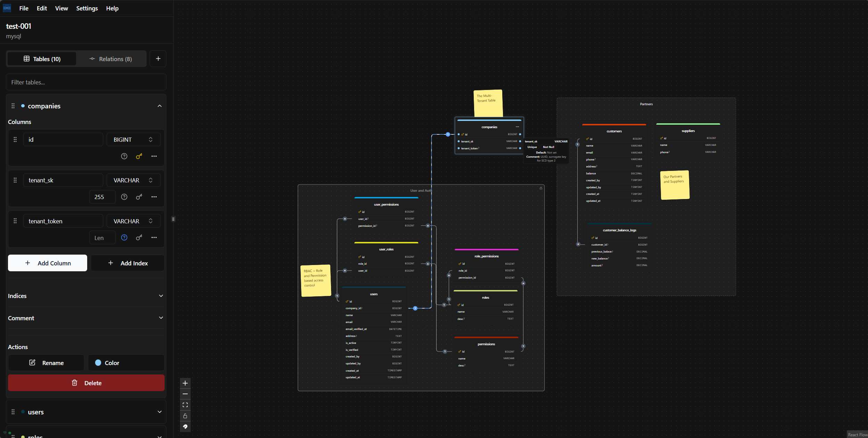Delete the companies table
Screen dimensions: 868x438
tap(86, 383)
